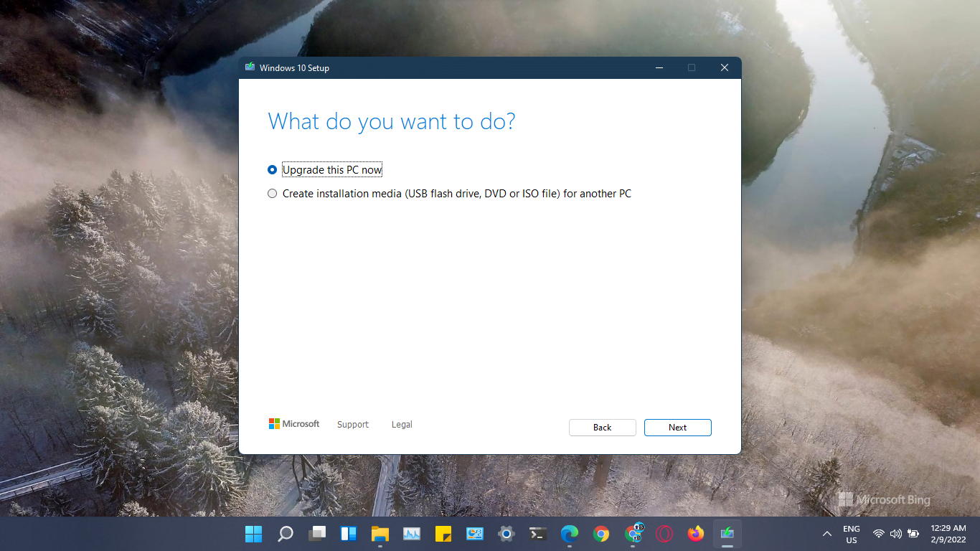
Task: Open the Terminal icon on taskbar
Action: [x=537, y=534]
